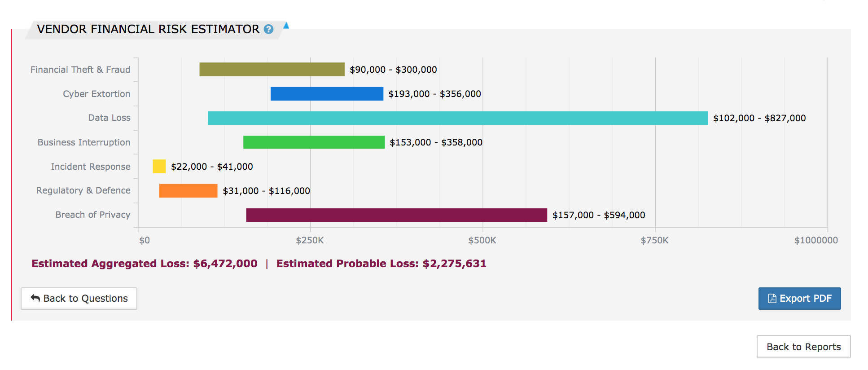Select the teal Data Loss bar
This screenshot has height=370, width=868.
pos(458,118)
